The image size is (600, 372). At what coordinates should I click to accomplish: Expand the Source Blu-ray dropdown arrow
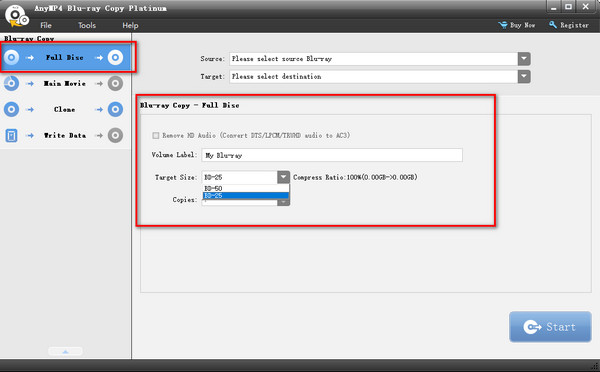point(524,59)
